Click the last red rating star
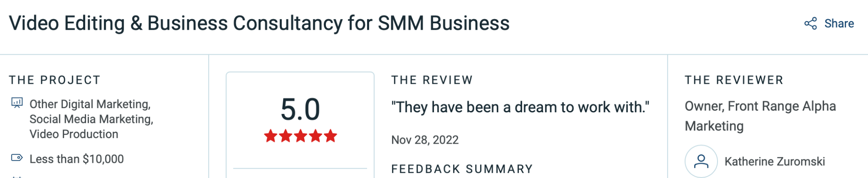 click(x=331, y=136)
